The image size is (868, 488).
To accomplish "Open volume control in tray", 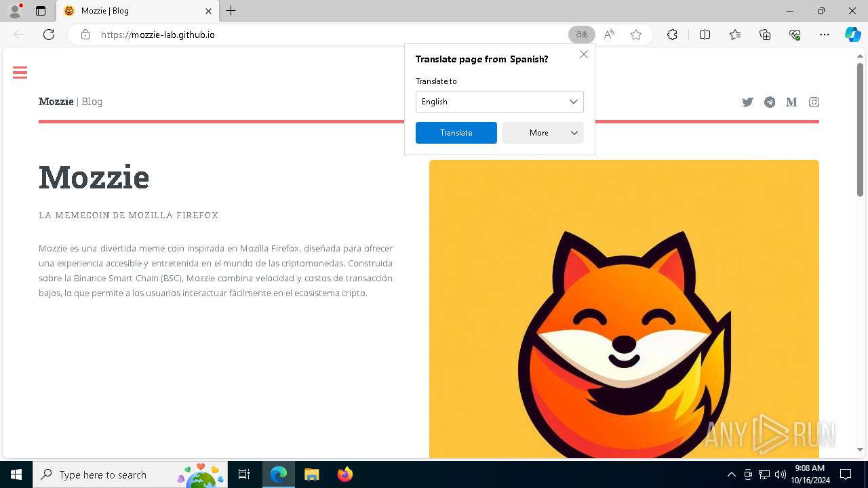I will click(781, 474).
